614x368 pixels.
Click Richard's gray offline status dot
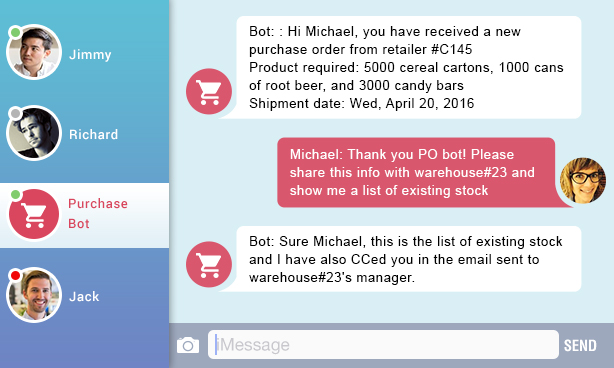tap(16, 114)
